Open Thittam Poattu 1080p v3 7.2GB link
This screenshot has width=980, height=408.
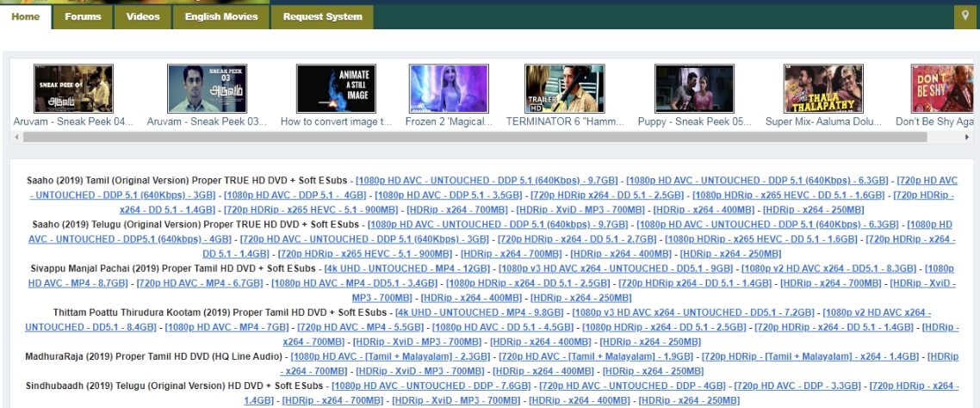[693, 312]
